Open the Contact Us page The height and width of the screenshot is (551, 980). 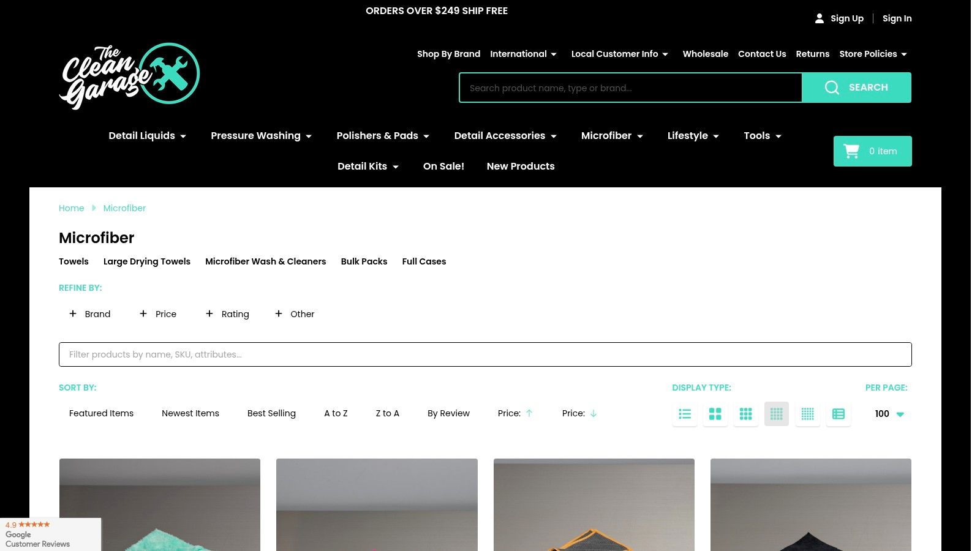tap(762, 54)
